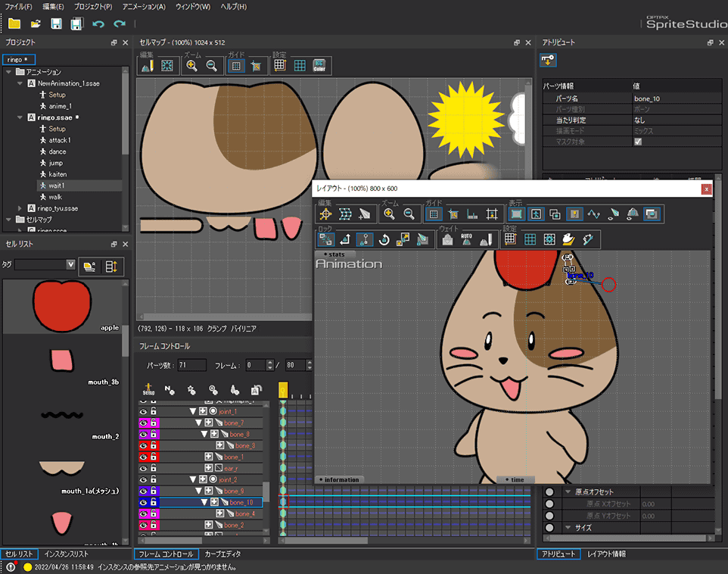Switch to the レイアウト情報 tab

[606, 554]
